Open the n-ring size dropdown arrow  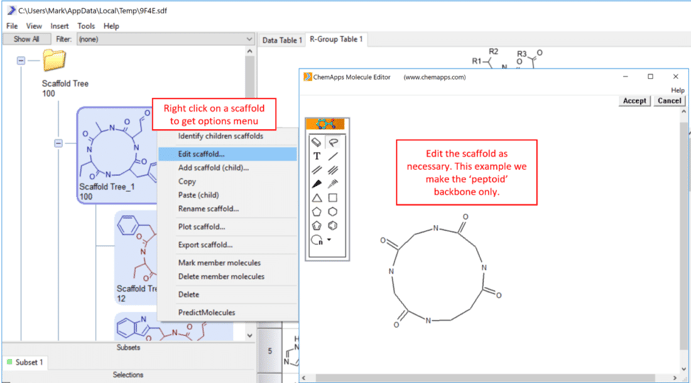(329, 240)
